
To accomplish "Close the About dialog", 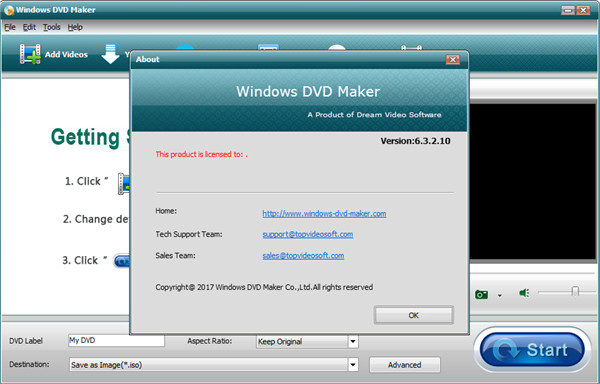I will coord(453,59).
